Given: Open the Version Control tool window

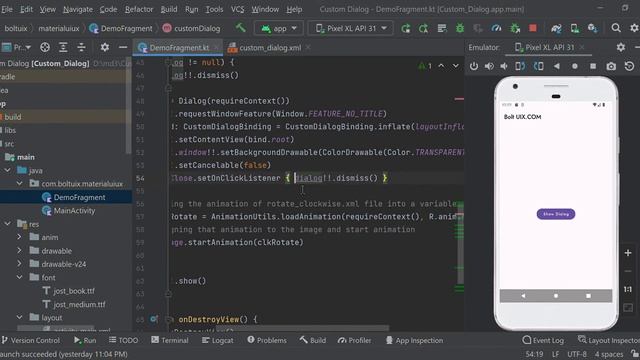Looking at the screenshot, I should (31, 340).
